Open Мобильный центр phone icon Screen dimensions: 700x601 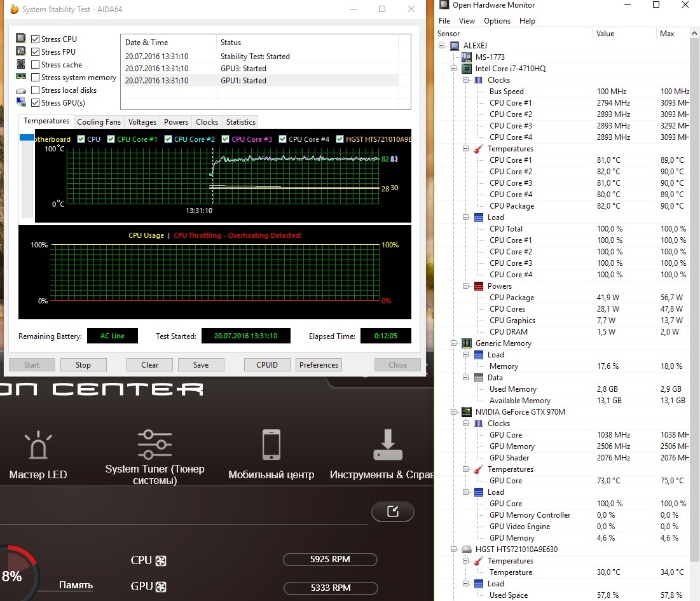point(271,445)
